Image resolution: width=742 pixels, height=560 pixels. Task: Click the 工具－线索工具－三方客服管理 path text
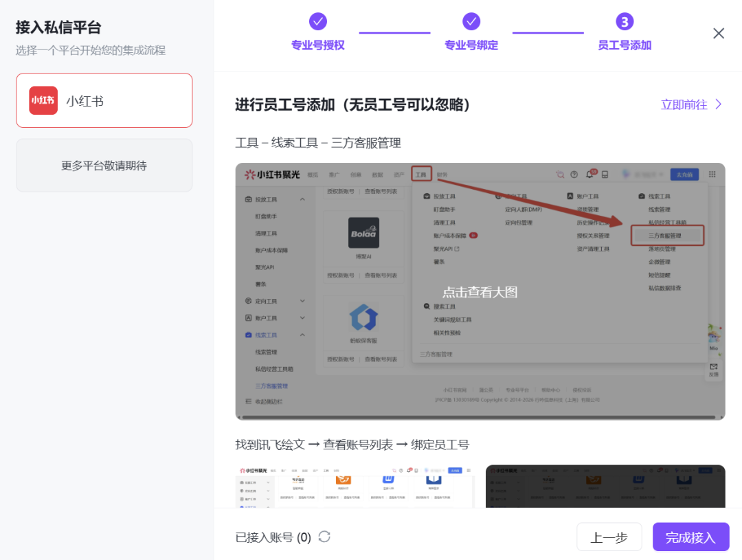(318, 143)
